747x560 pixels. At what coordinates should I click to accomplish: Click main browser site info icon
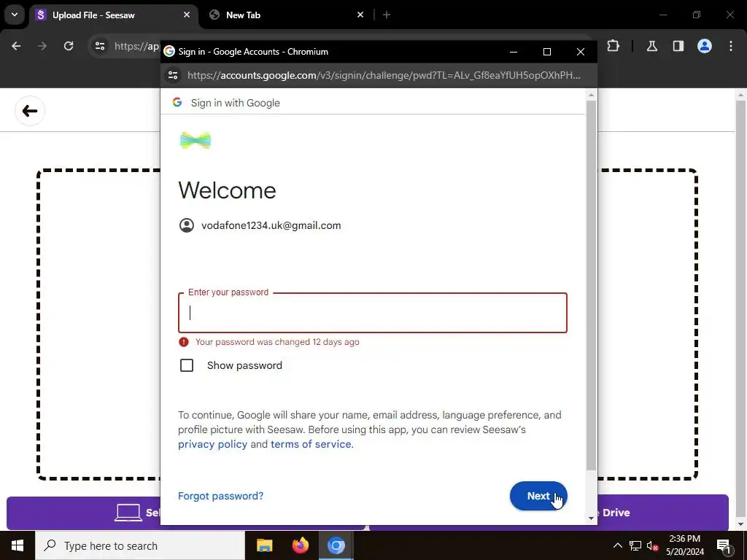point(100,46)
